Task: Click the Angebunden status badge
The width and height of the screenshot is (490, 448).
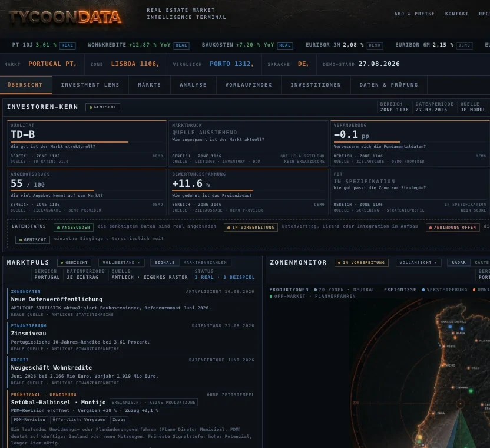Action: coord(74,228)
